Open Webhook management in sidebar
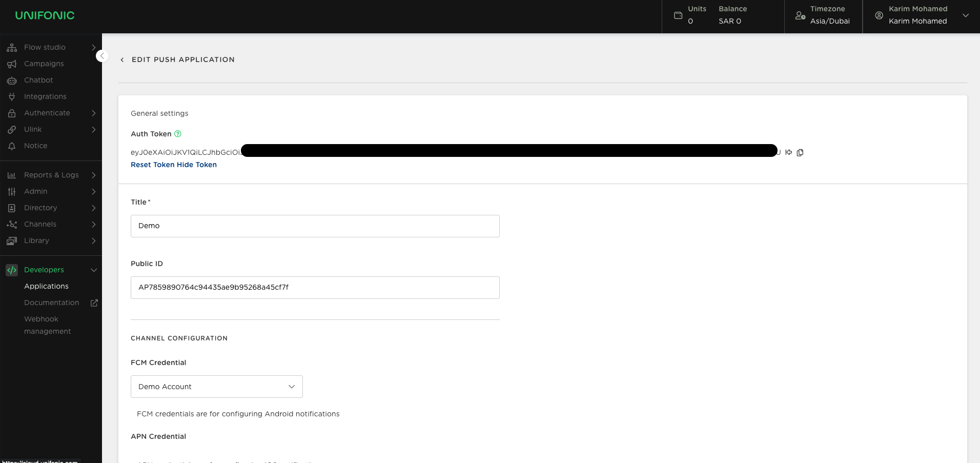The image size is (980, 463). (x=47, y=325)
